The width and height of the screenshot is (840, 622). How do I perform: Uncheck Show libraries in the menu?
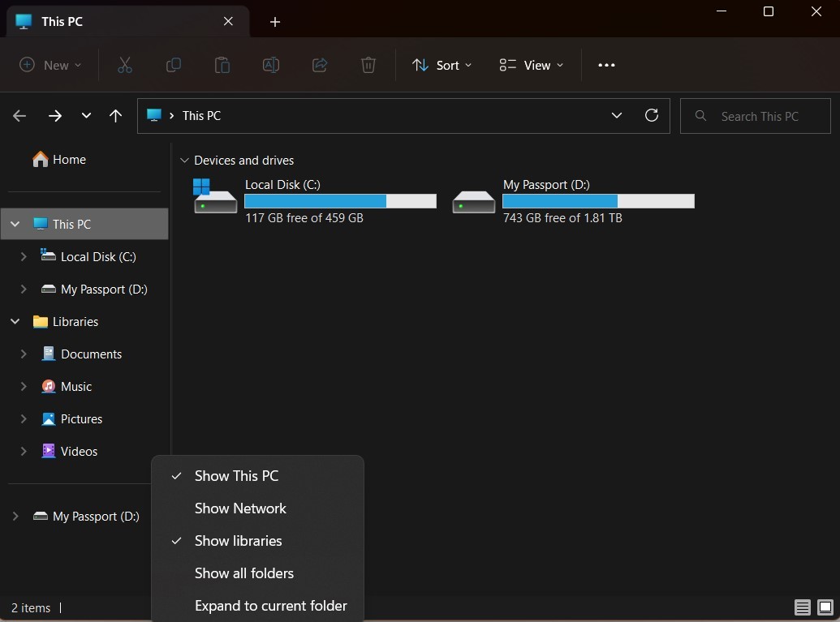[x=238, y=541]
